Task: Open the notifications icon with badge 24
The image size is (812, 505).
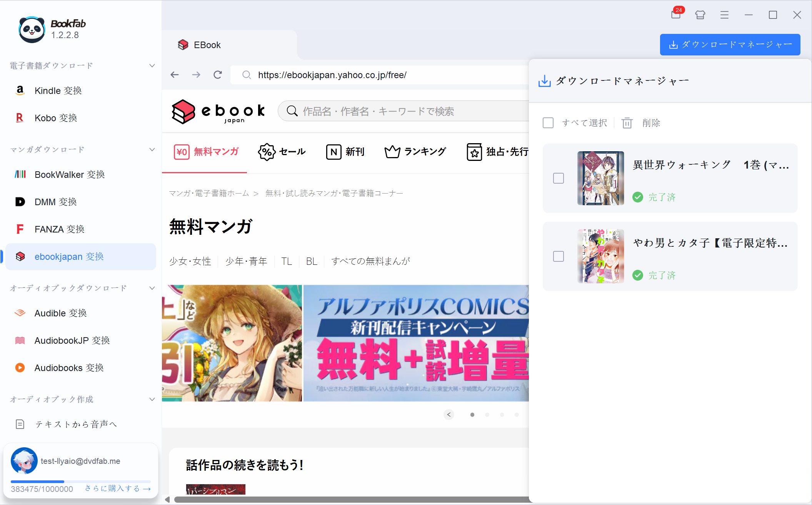Action: 676,15
